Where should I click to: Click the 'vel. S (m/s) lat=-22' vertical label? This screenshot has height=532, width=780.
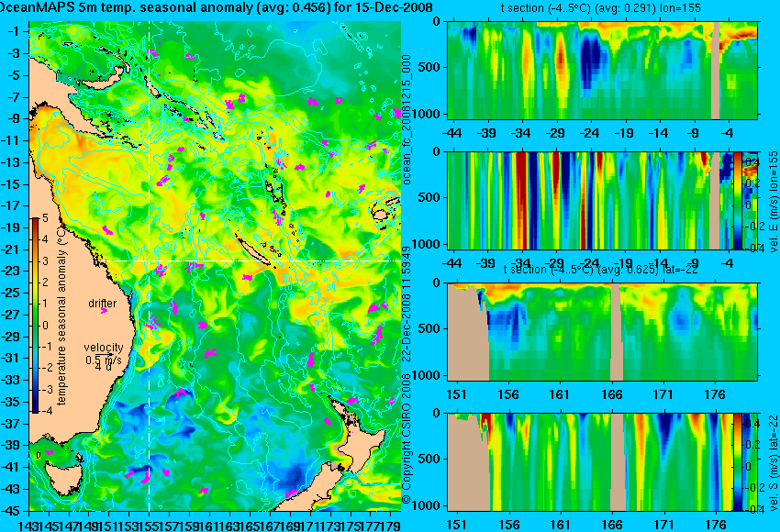point(774,463)
